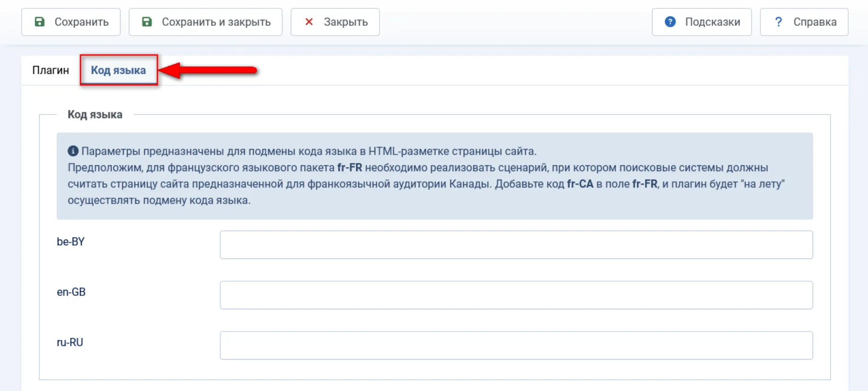Click the be-BY field label

tap(71, 242)
